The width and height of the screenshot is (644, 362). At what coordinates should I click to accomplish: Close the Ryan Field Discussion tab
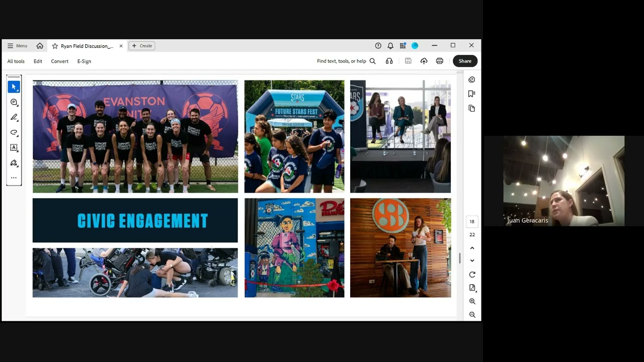click(121, 46)
